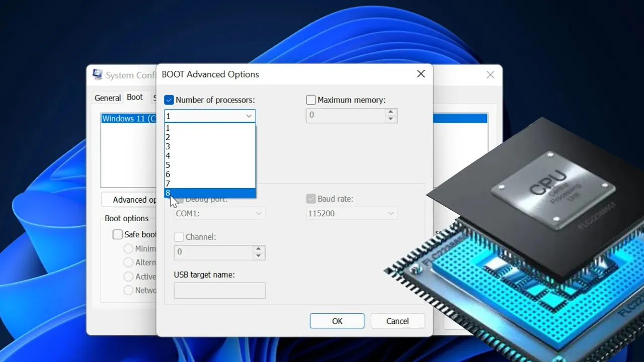Image resolution: width=644 pixels, height=362 pixels.
Task: Choose 4 in processors list
Action: pyautogui.click(x=210, y=156)
